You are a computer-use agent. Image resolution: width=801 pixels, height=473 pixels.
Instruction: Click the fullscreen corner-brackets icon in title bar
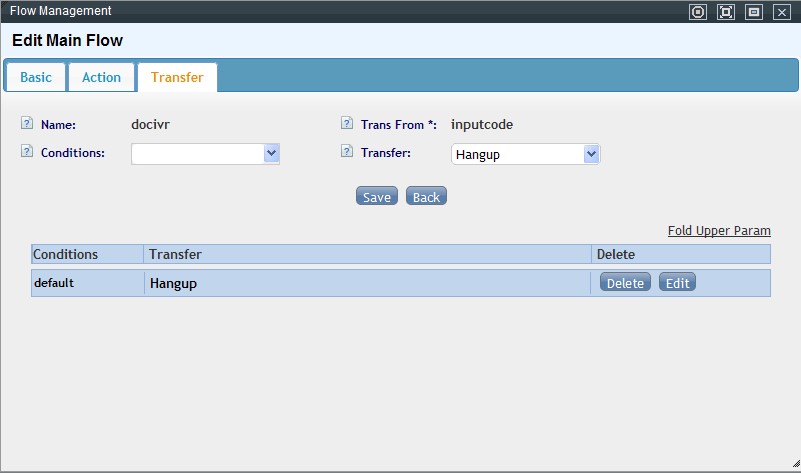(726, 12)
